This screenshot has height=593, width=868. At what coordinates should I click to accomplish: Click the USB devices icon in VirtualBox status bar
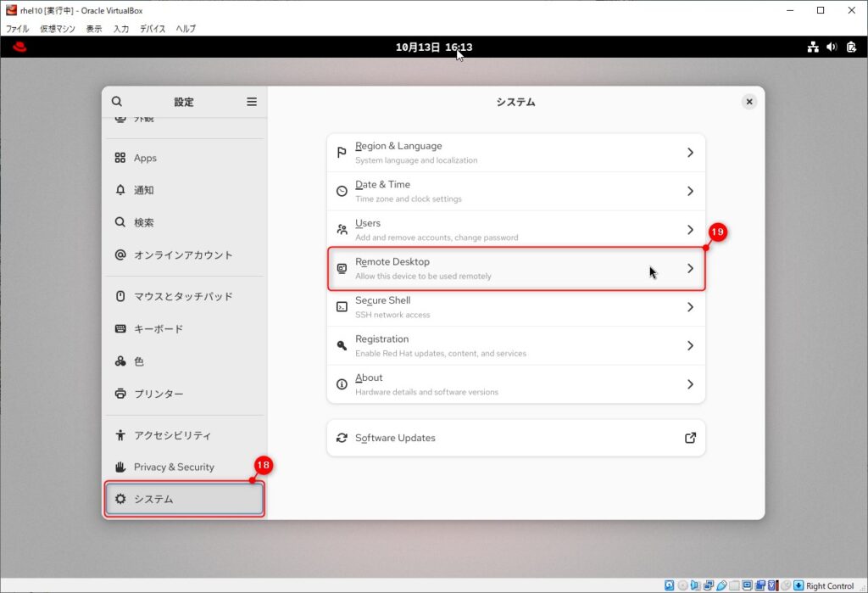pyautogui.click(x=721, y=585)
